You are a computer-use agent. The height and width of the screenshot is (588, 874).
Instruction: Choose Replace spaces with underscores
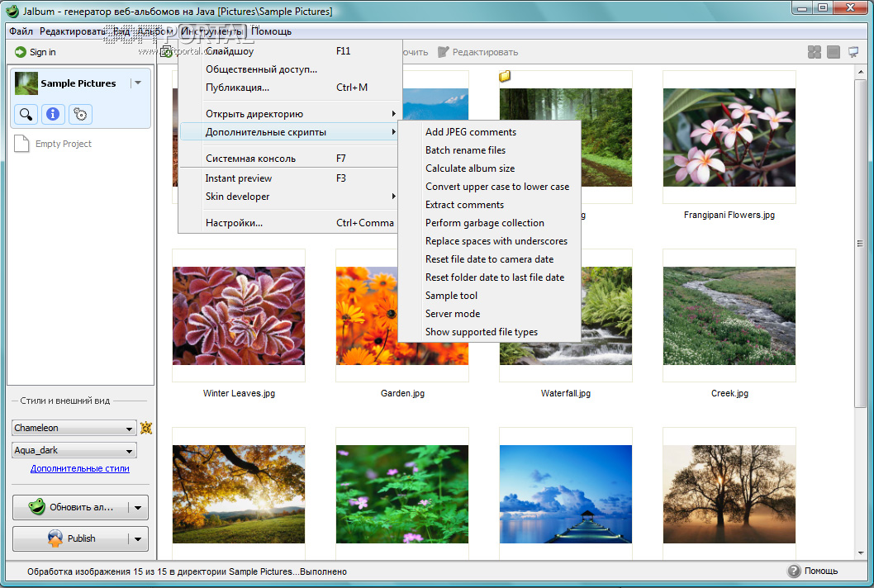point(489,241)
